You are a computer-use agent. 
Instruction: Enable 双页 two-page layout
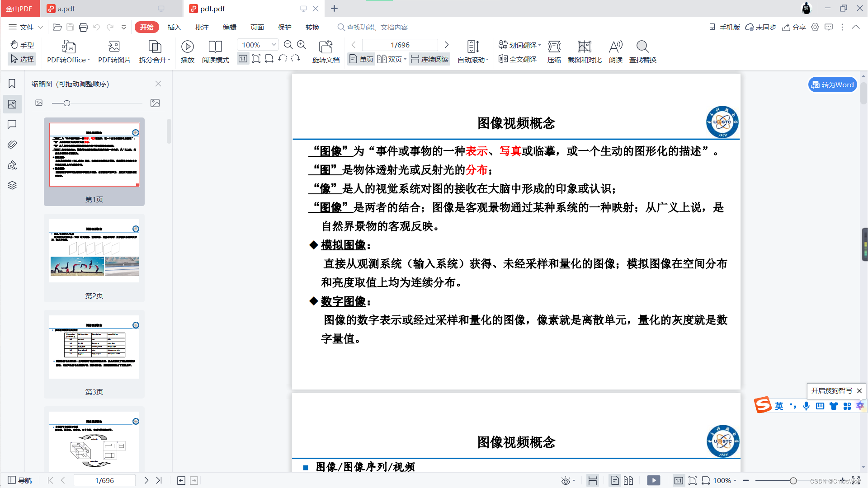point(390,59)
